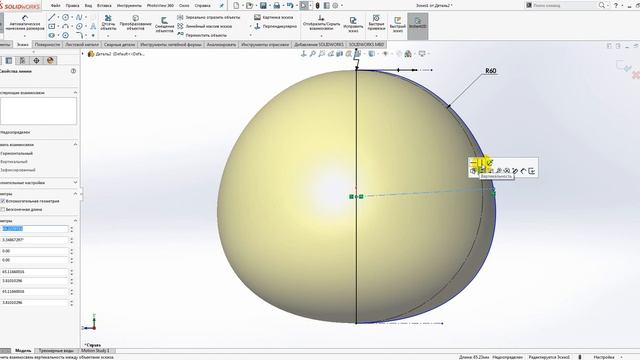Click Trim Entities (Отсечь объекты)
This screenshot has width=640, height=360.
pyautogui.click(x=108, y=23)
